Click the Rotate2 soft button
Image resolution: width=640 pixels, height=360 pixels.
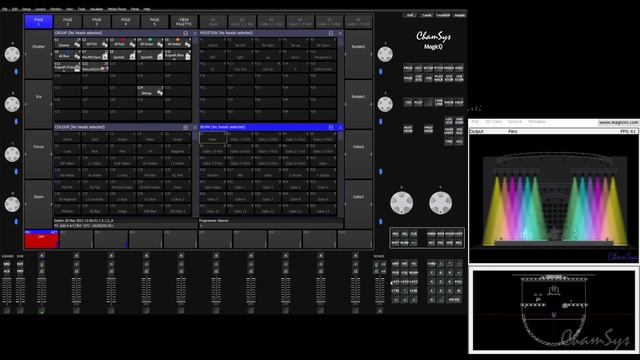pos(358,54)
